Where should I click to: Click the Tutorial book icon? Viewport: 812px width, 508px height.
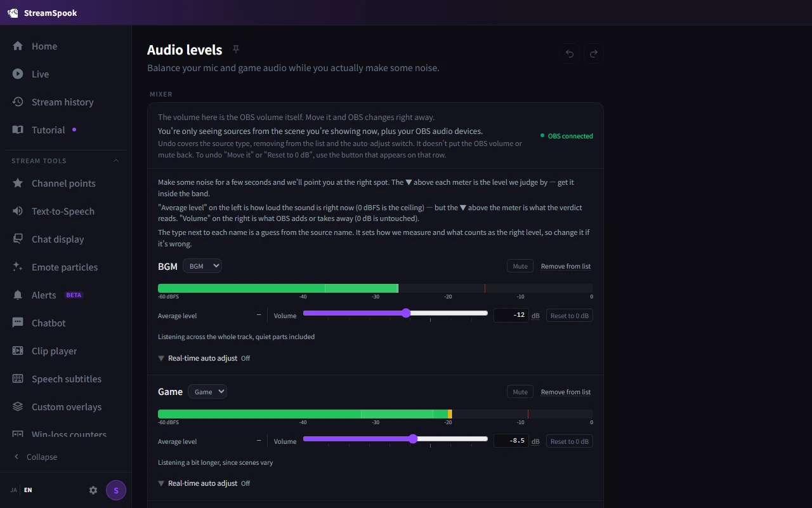click(18, 130)
